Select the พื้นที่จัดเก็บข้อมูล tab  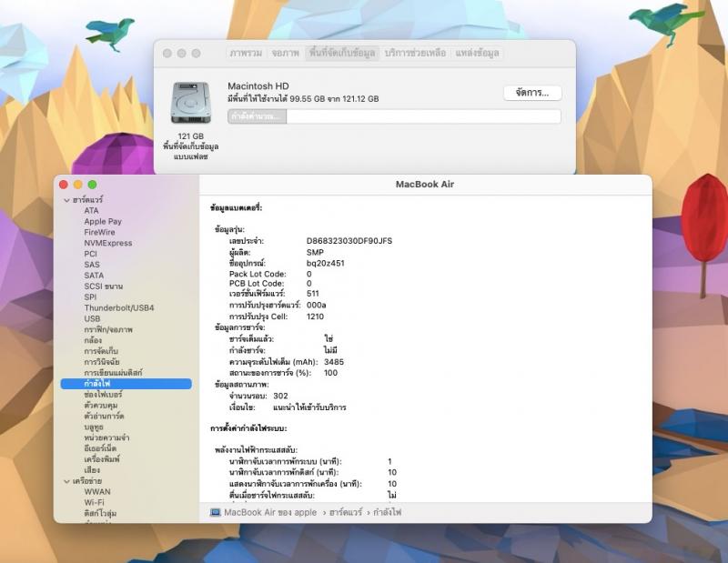pos(342,53)
